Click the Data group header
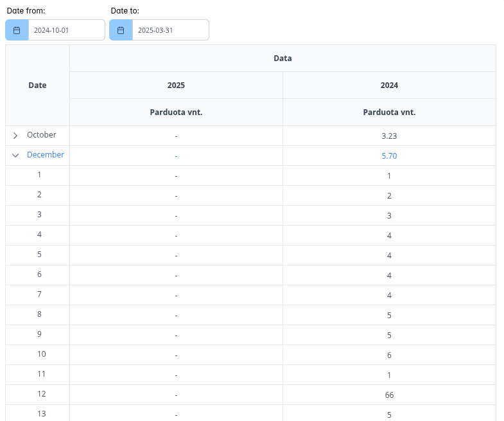504x421 pixels. 282,58
